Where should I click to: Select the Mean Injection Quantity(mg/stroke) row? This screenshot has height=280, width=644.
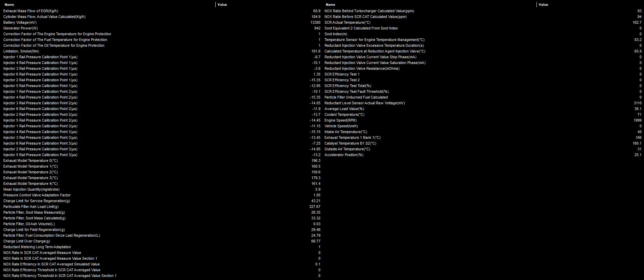tap(162, 189)
